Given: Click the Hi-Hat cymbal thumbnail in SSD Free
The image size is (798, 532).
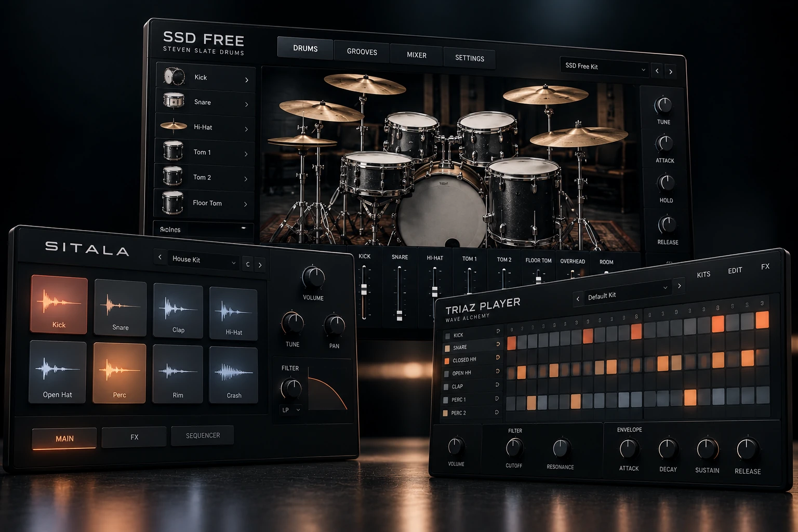Looking at the screenshot, I should [x=174, y=125].
